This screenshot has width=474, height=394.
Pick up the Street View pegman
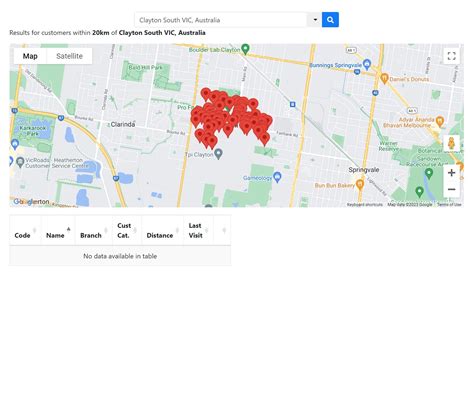451,143
